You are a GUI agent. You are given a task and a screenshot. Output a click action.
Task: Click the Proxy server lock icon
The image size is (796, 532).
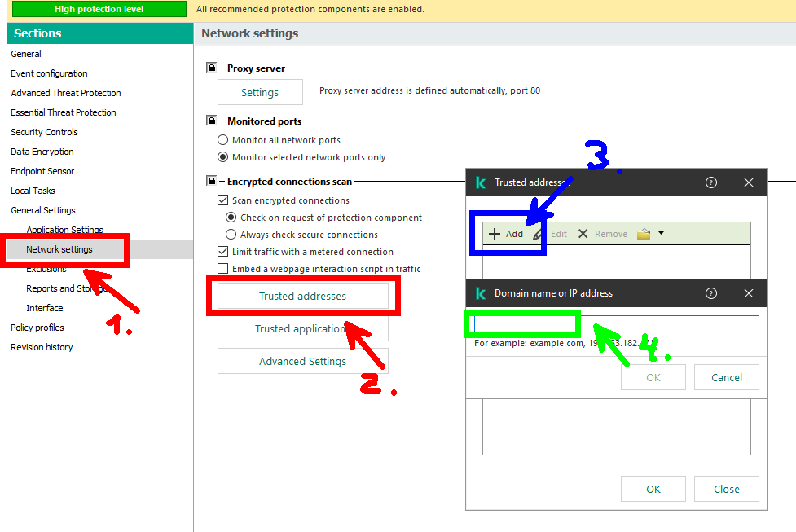click(x=212, y=68)
